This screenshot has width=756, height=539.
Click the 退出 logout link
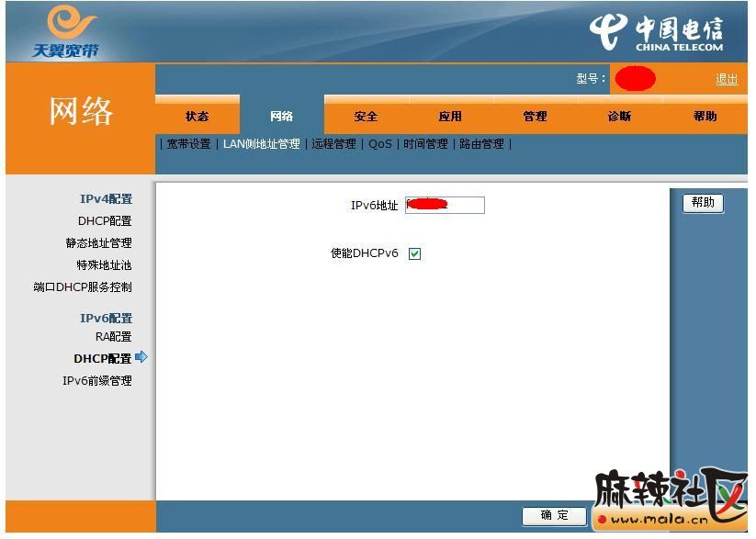click(726, 79)
